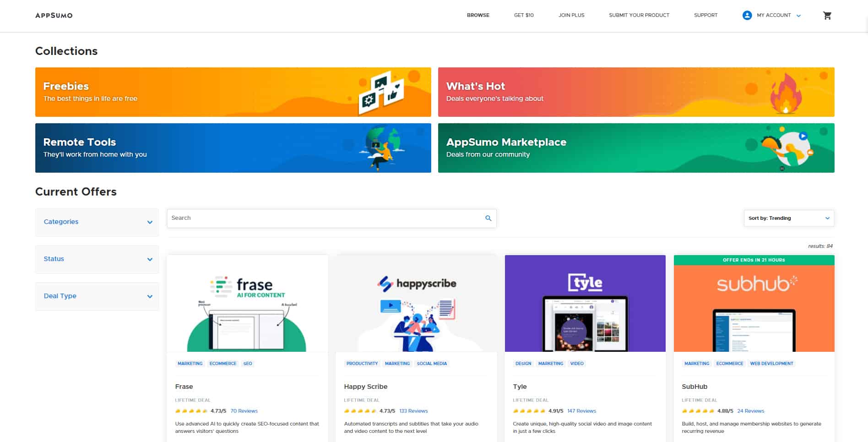
Task: Click the Get $10 nav item
Action: 523,15
